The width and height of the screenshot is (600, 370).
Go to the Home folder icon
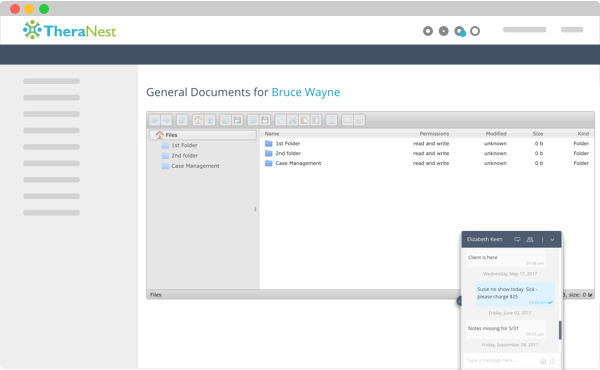pos(198,121)
